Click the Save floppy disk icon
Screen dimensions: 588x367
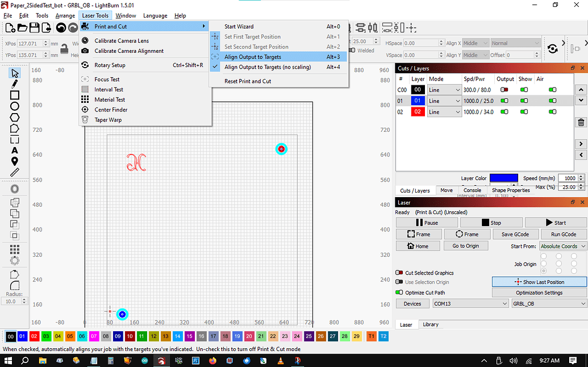tap(35, 27)
